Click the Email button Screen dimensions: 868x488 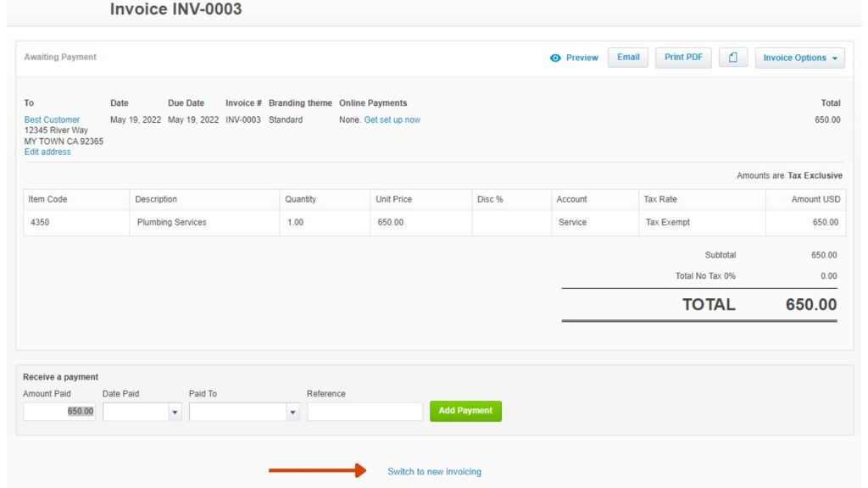[x=628, y=58]
